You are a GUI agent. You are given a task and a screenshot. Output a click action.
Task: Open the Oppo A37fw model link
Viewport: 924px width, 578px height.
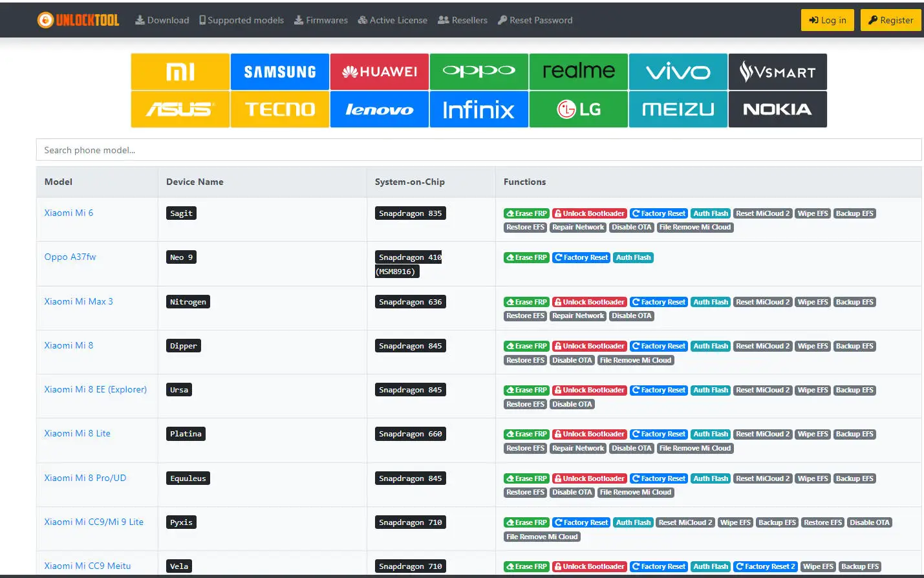70,257
